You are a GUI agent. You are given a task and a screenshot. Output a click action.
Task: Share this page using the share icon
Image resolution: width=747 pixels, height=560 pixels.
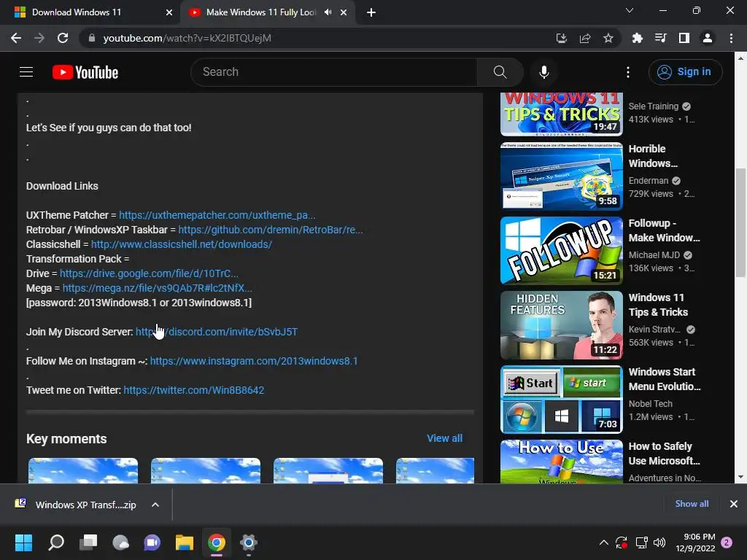pos(584,38)
